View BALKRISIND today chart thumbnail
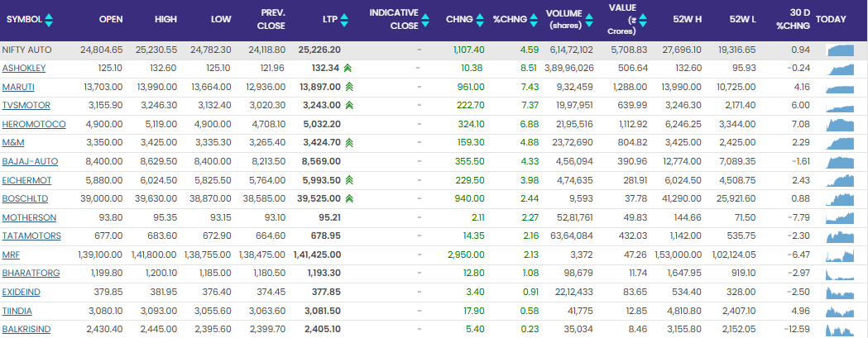The width and height of the screenshot is (868, 338). tap(841, 330)
